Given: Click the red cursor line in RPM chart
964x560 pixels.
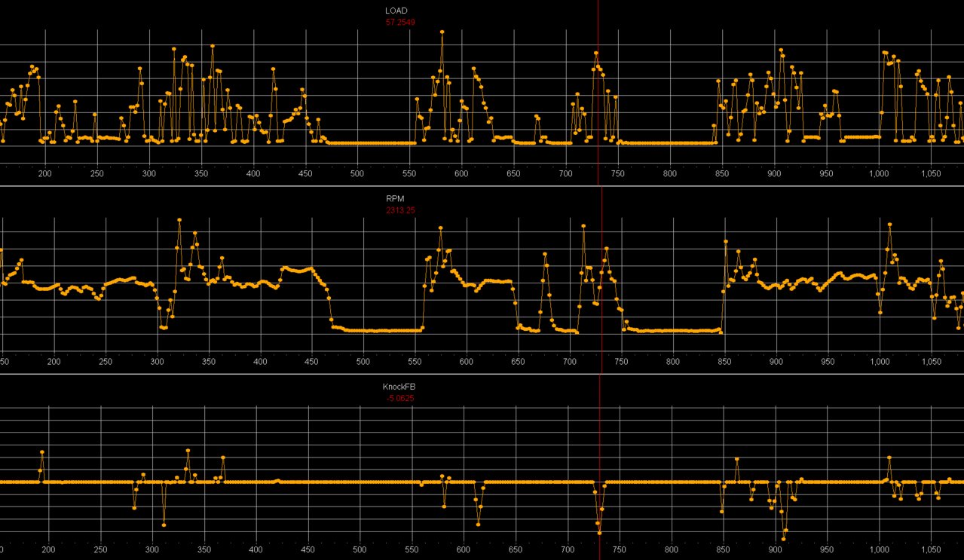Looking at the screenshot, I should 601,279.
